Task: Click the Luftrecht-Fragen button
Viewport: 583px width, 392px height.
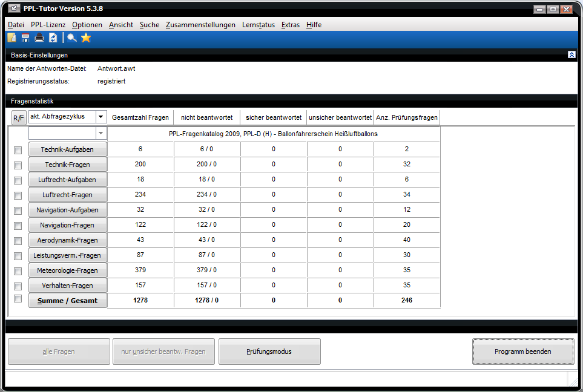Action: [67, 195]
